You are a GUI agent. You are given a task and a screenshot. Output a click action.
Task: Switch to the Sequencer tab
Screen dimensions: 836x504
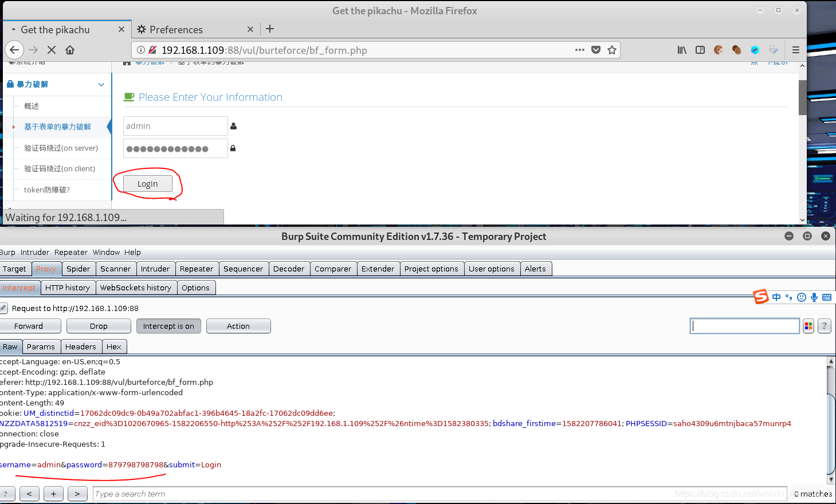(x=244, y=269)
